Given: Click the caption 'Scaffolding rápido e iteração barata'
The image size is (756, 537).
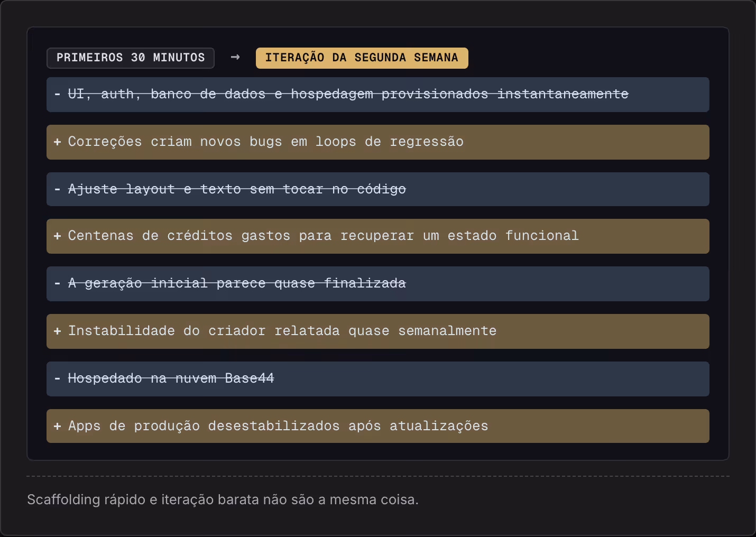Looking at the screenshot, I should [x=223, y=499].
